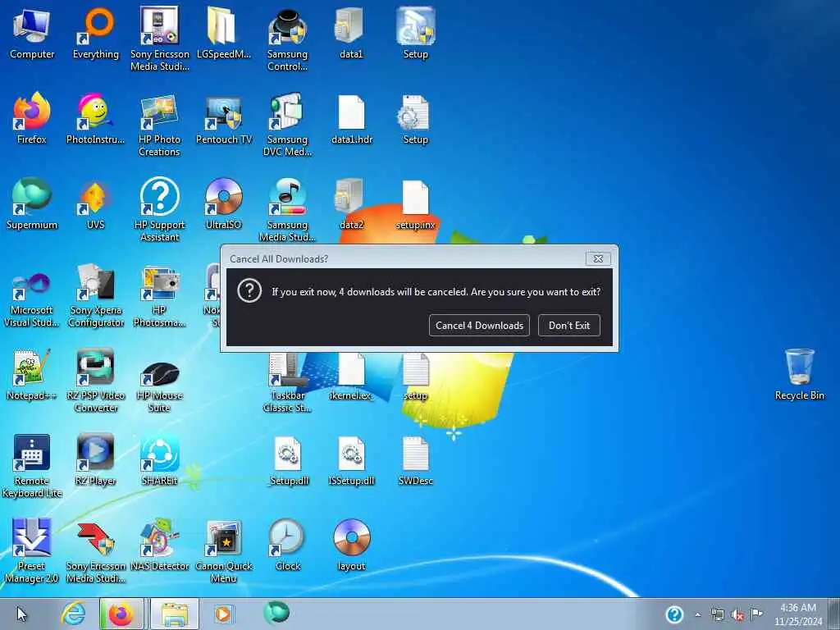
Task: Select the Microsoft Visual Studio shortcut
Action: [x=32, y=299]
